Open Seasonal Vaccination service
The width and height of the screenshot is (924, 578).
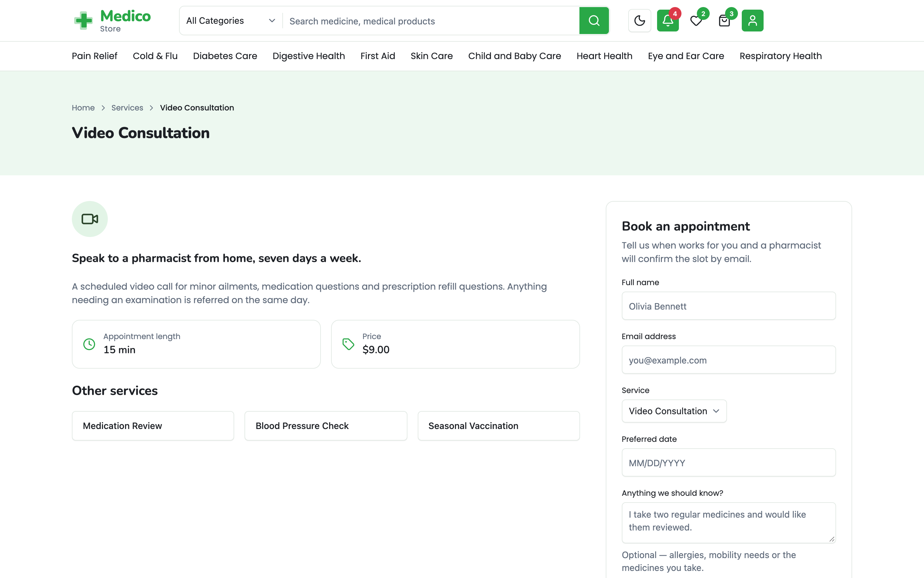click(499, 426)
